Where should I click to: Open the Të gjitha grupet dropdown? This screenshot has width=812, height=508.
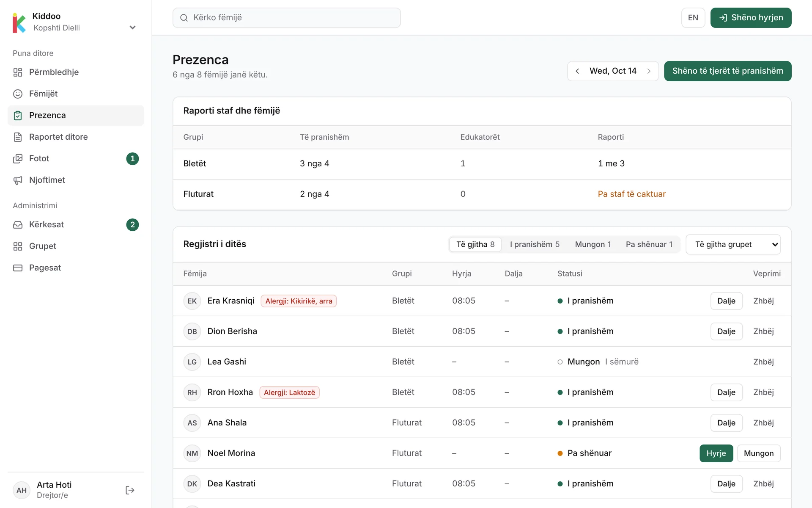[733, 244]
